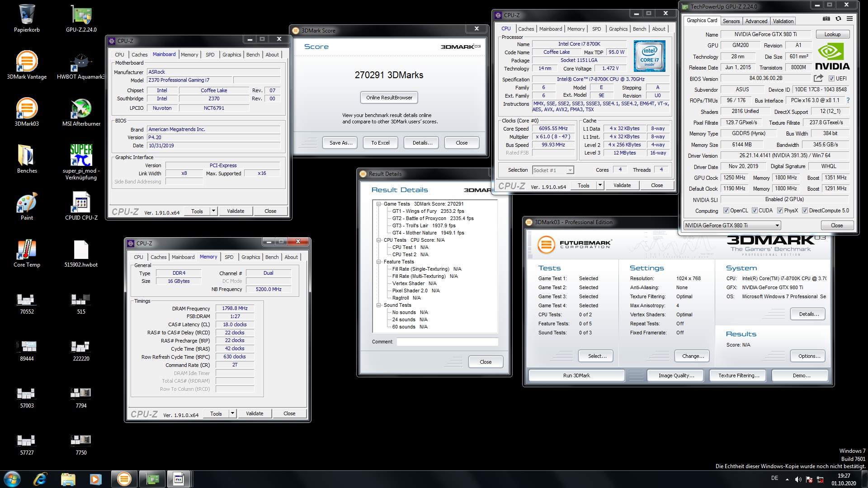
Task: Switch to Sensors tab in GPU-Z
Action: (731, 21)
